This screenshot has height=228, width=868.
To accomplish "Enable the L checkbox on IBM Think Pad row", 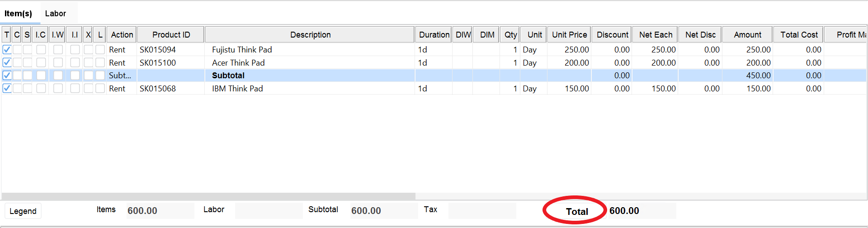I will pos(100,88).
